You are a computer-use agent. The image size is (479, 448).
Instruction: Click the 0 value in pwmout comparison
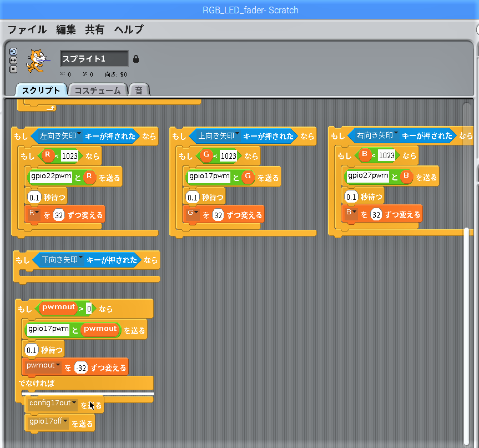89,309
